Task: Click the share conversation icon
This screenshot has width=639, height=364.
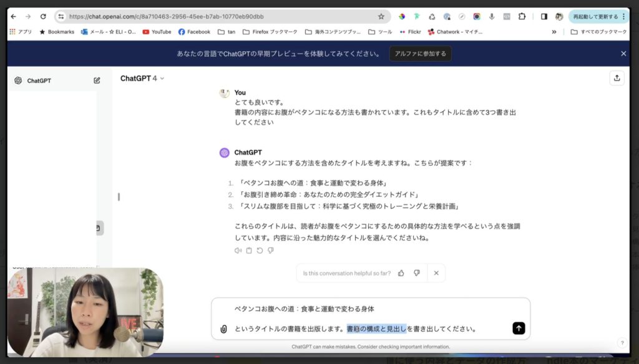Action: pyautogui.click(x=617, y=78)
